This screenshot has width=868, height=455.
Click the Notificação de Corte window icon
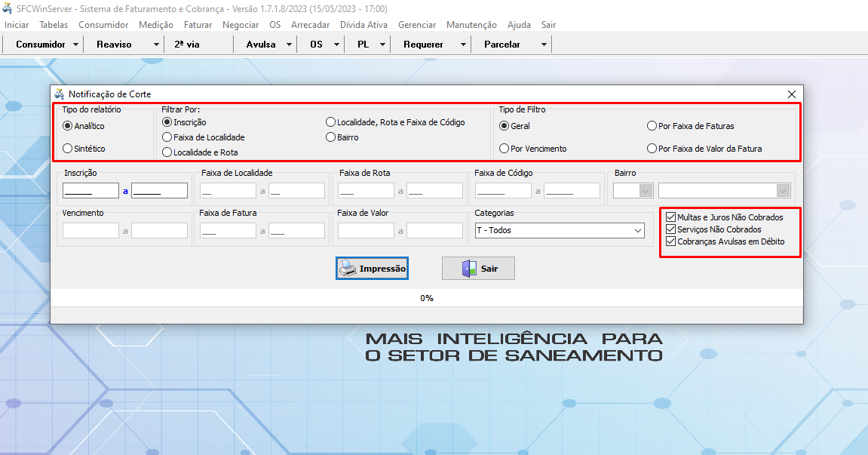(60, 94)
